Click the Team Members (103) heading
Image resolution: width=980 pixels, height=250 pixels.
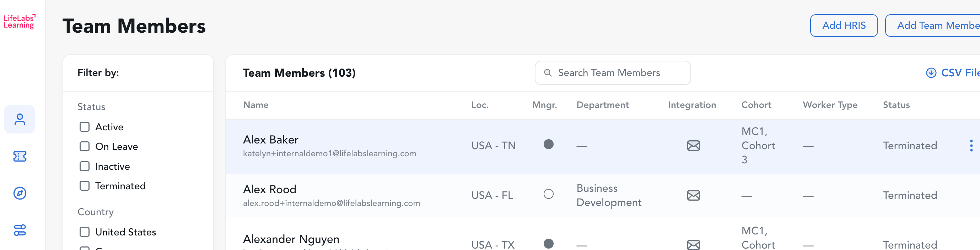299,72
